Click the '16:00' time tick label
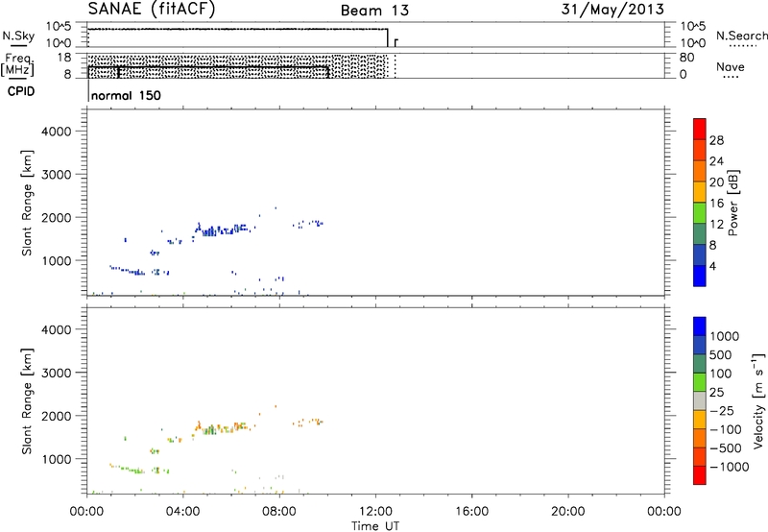The height and width of the screenshot is (532, 768). coord(471,512)
